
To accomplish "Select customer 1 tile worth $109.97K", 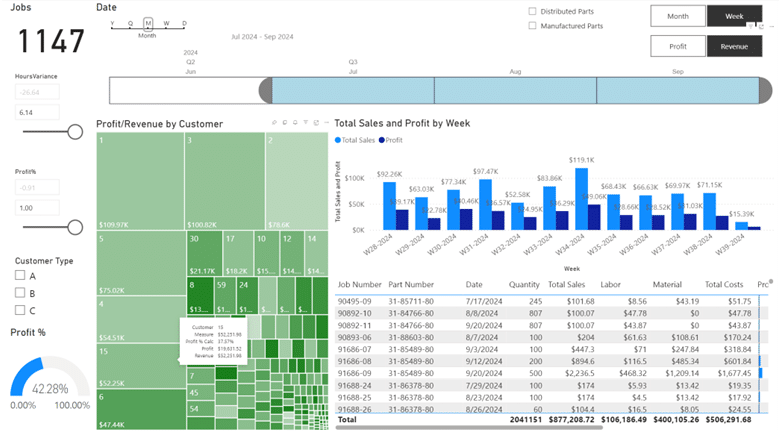I will (140, 181).
